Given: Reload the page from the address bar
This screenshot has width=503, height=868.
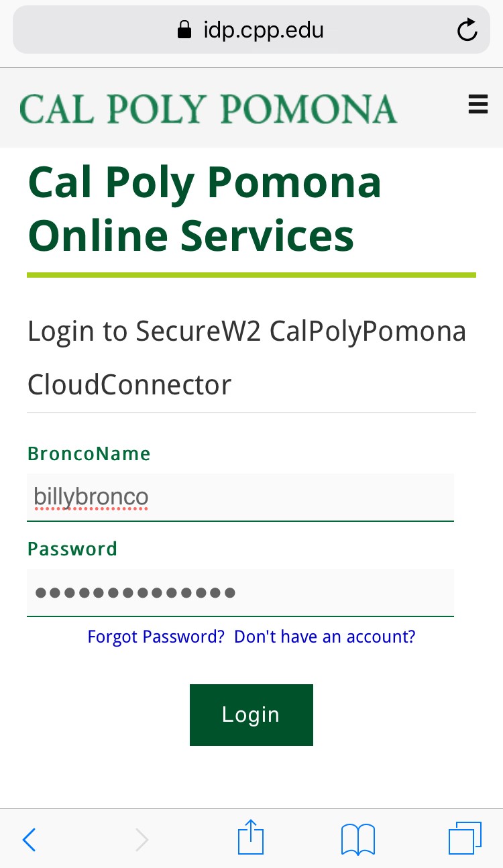Looking at the screenshot, I should click(x=467, y=30).
